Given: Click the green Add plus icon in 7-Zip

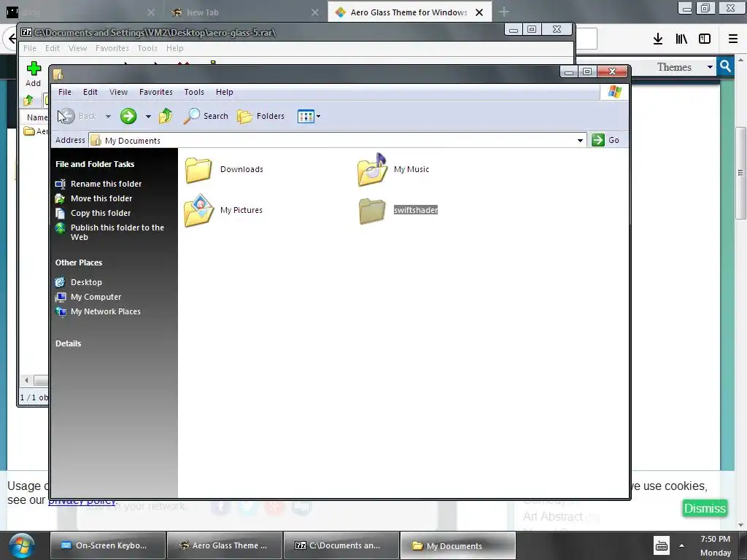Looking at the screenshot, I should [34, 69].
